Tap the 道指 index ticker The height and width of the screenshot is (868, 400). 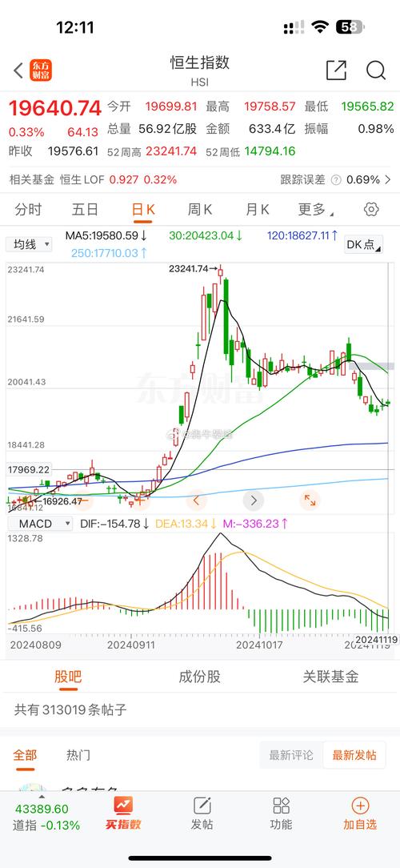[x=46, y=817]
